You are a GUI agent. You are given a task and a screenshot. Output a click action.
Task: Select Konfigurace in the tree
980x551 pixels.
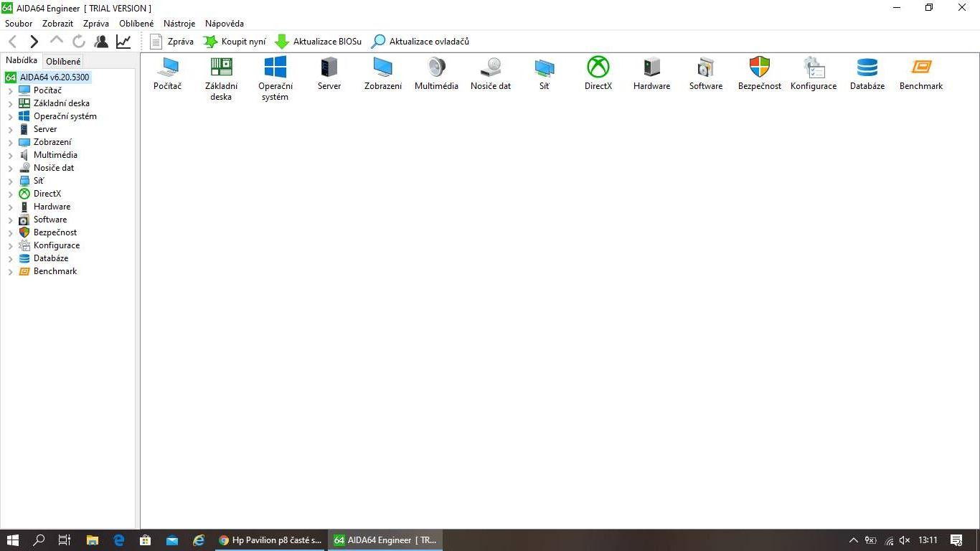pyautogui.click(x=57, y=245)
